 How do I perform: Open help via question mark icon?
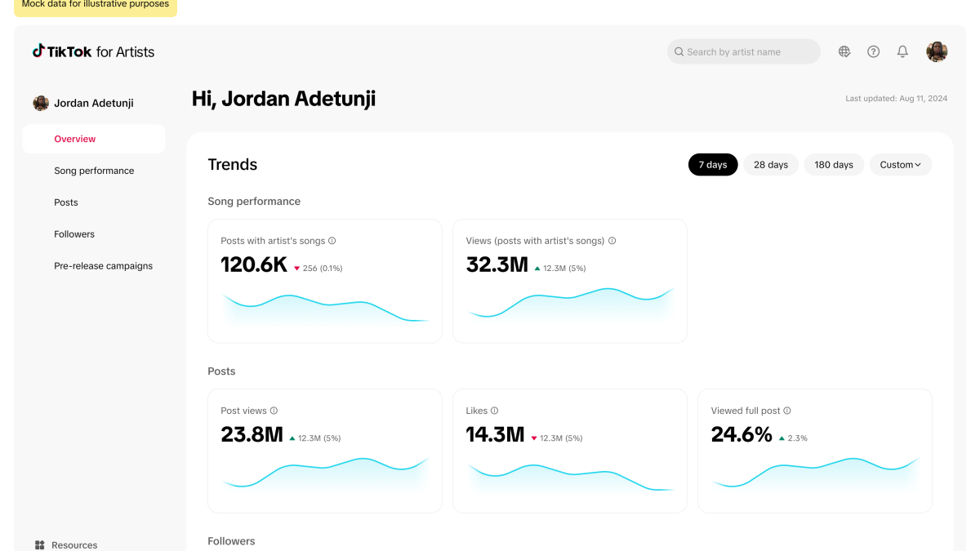(x=873, y=51)
